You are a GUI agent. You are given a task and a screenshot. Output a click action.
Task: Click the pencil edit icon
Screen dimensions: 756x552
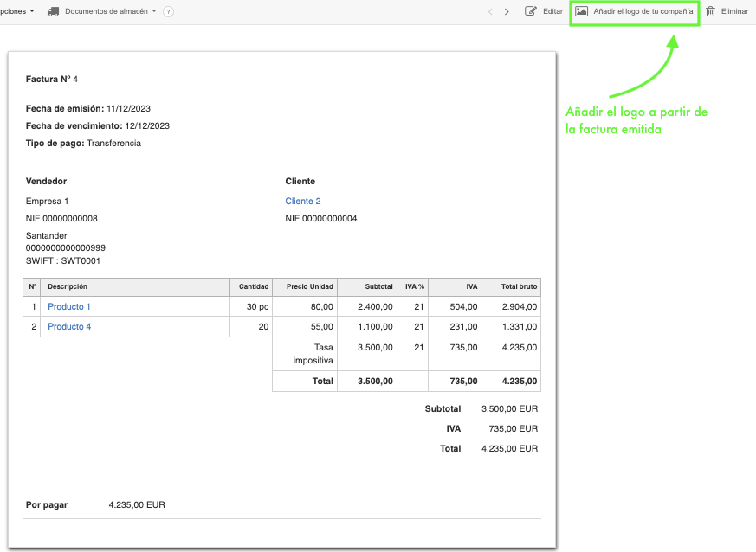pos(531,12)
